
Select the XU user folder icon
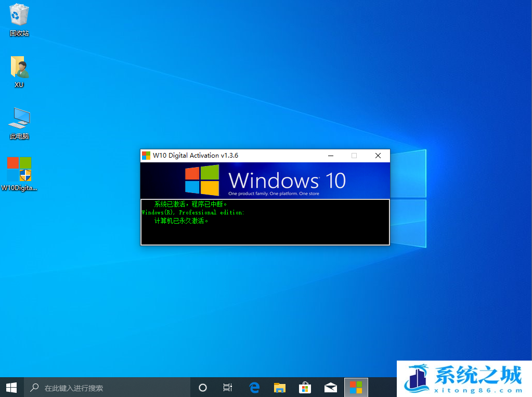pyautogui.click(x=19, y=72)
